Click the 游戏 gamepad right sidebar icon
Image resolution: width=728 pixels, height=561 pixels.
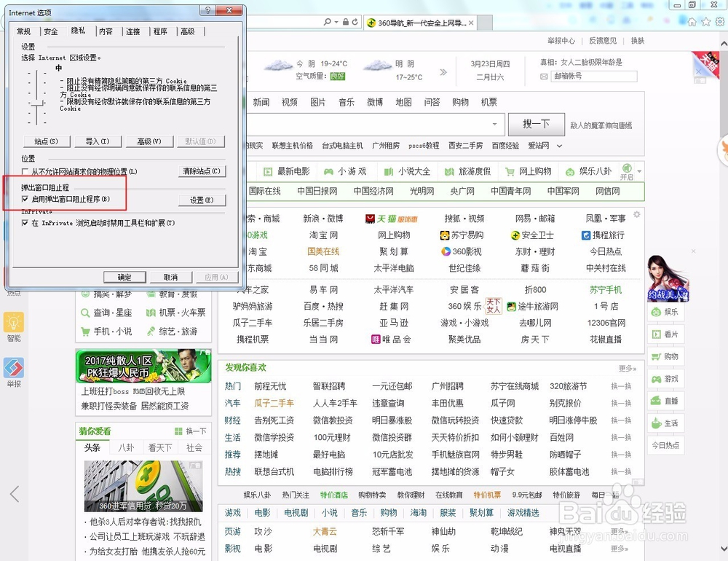click(x=656, y=379)
